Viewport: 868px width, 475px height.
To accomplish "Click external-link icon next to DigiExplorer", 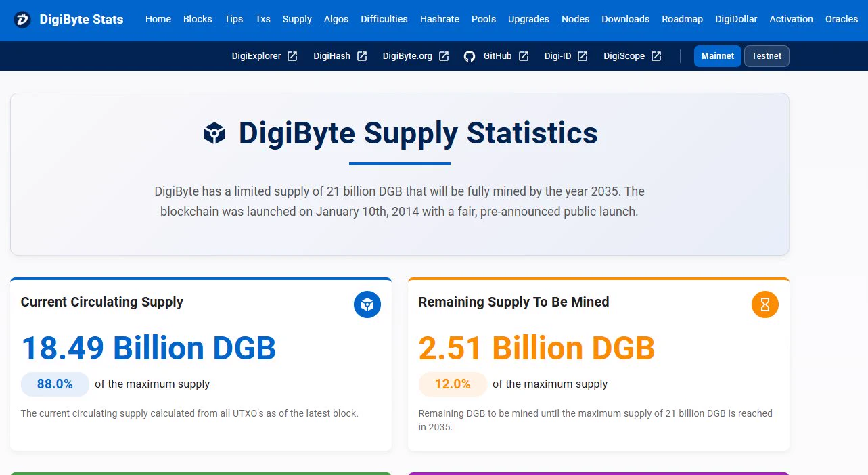I will 292,56.
